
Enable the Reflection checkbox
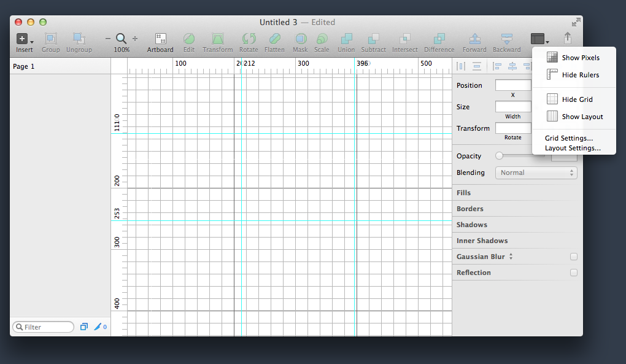574,272
